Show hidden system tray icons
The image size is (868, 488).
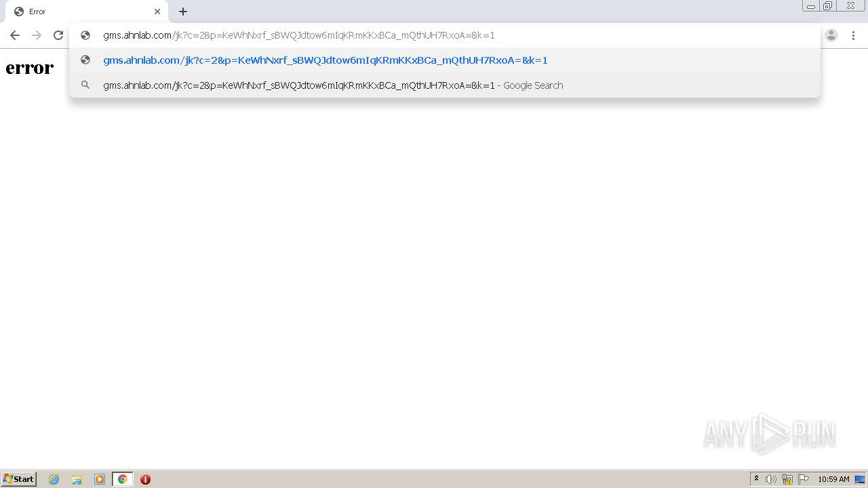tap(757, 479)
